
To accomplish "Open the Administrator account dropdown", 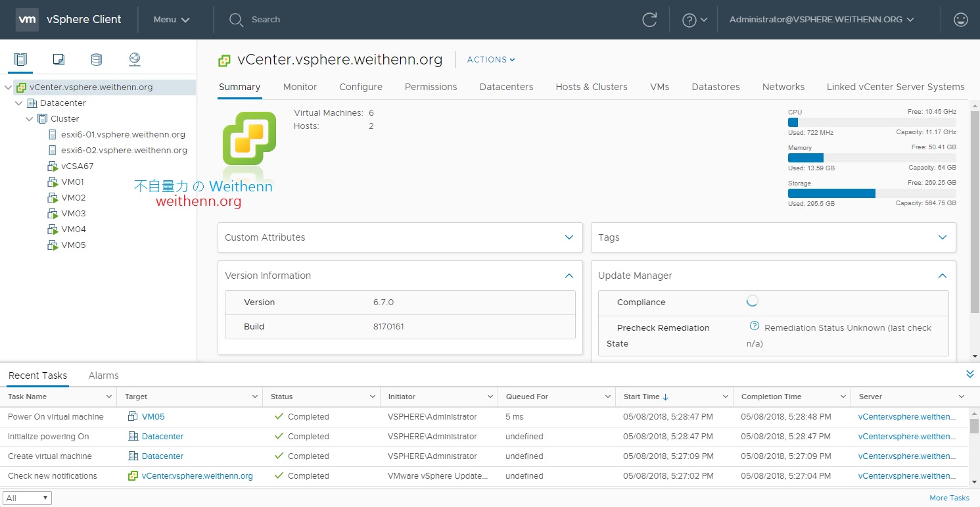I will coord(822,20).
